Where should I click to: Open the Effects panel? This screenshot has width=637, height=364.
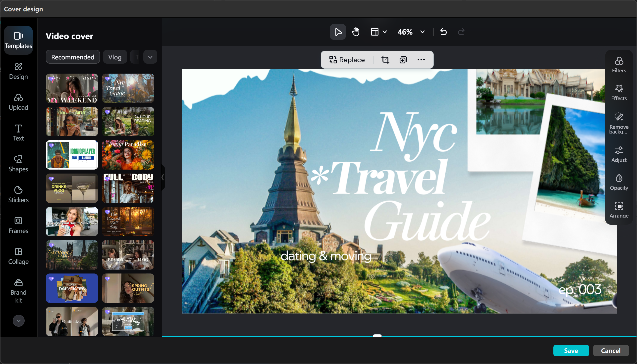coord(619,92)
